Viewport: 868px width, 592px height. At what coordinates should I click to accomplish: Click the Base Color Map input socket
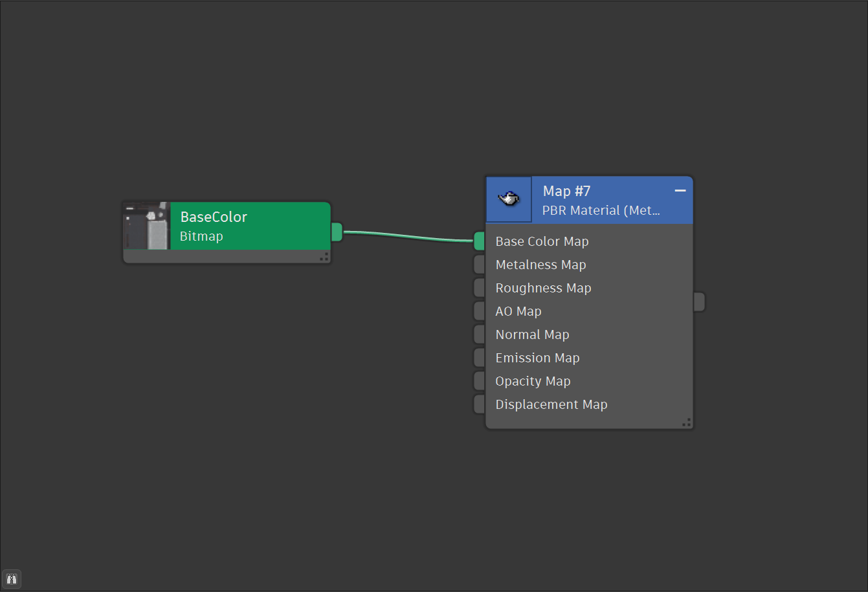479,241
